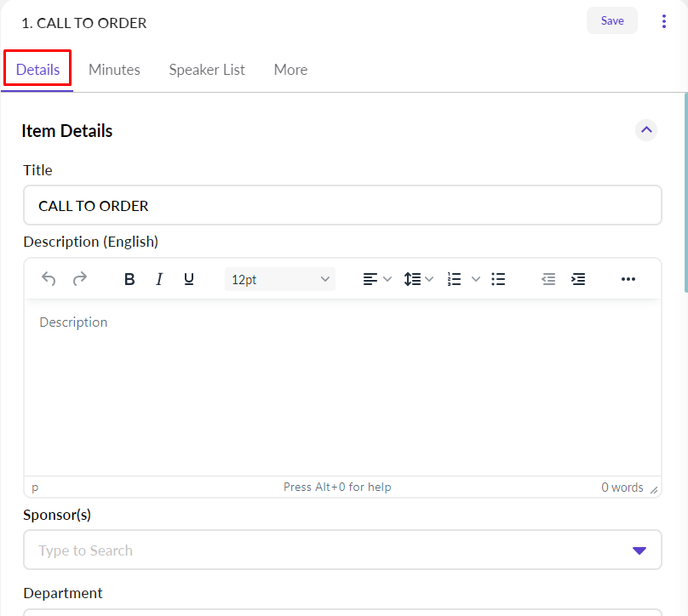
Task: Toggle italic formatting in description editor
Action: pyautogui.click(x=159, y=279)
